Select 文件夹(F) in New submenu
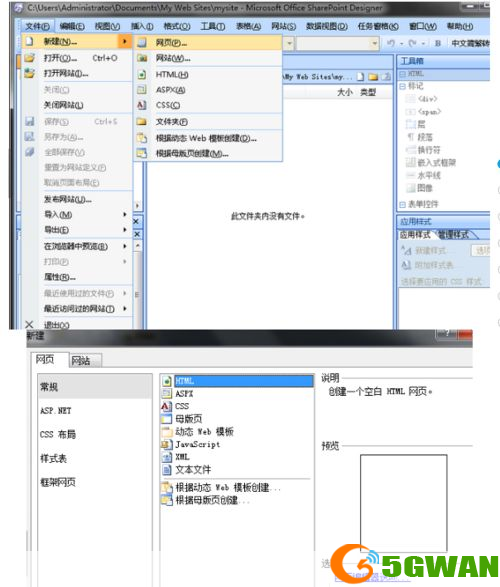 point(208,122)
